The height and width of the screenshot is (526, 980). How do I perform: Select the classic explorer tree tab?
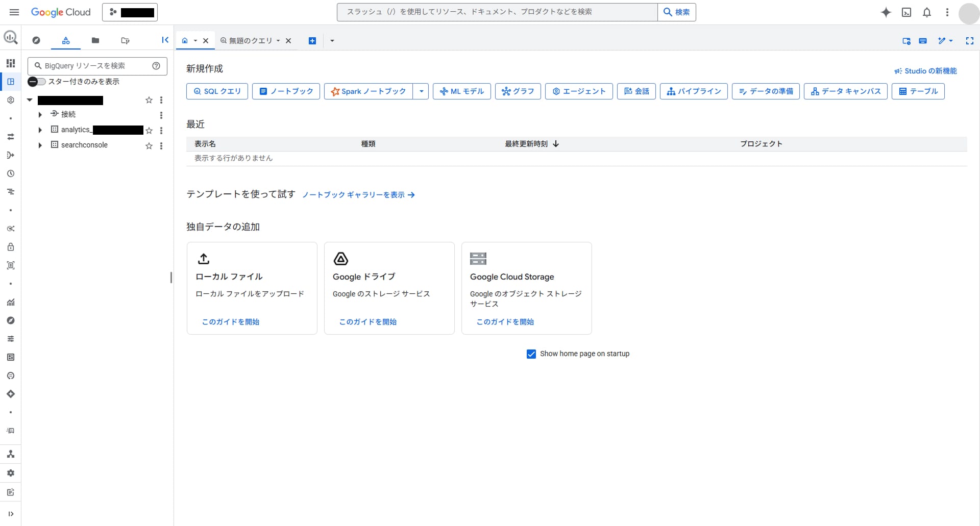[66, 40]
